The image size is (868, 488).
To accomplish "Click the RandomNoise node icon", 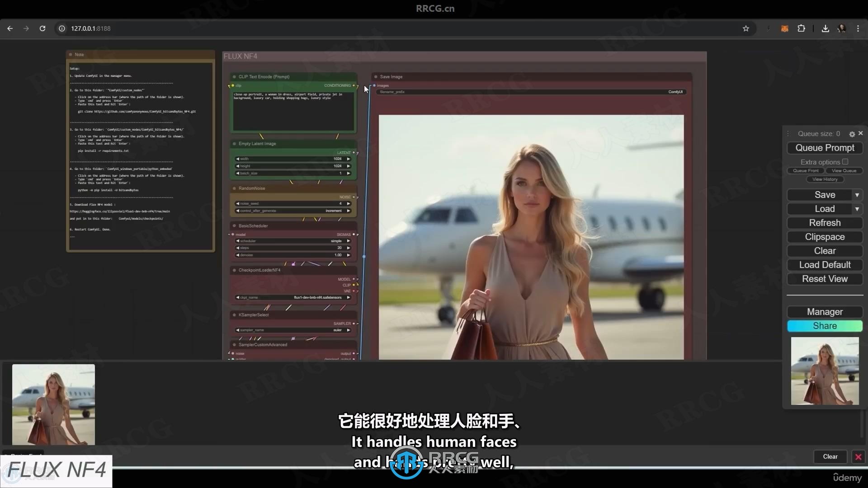I will pos(235,188).
